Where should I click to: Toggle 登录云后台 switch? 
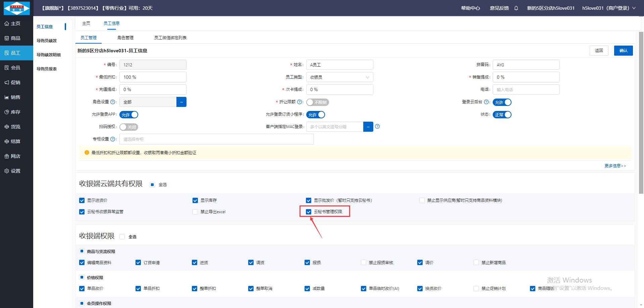pyautogui.click(x=502, y=102)
